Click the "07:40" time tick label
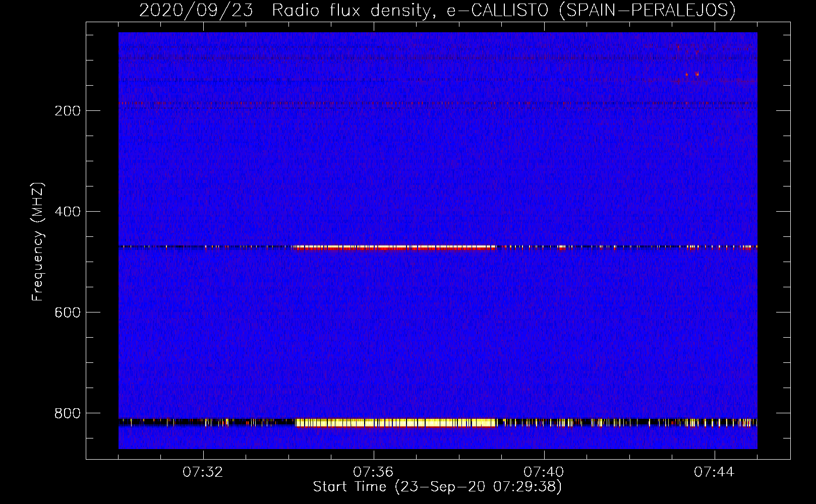The image size is (816, 504). 544,472
